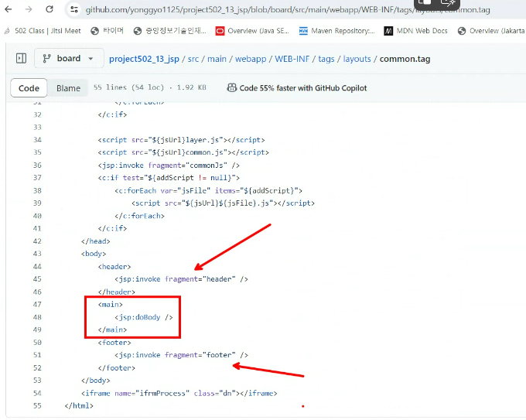Switch to the Blame view tab
Image resolution: width=526 pixels, height=420 pixels.
(x=68, y=88)
